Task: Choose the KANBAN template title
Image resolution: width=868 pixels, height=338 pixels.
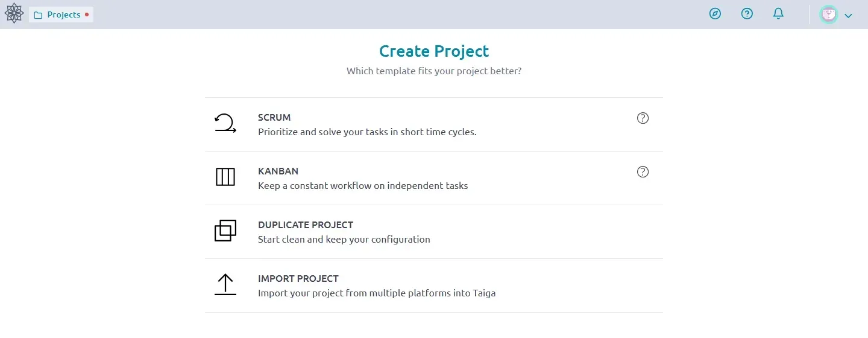Action: point(278,171)
